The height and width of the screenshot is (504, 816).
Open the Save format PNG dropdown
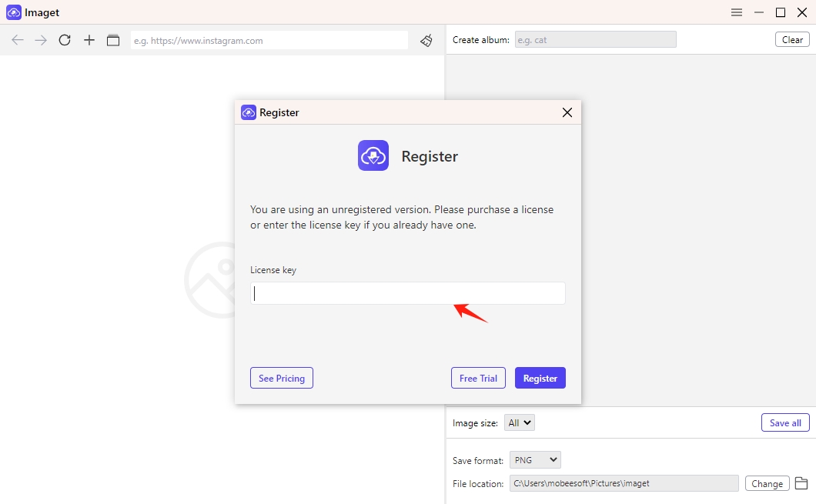pos(535,460)
